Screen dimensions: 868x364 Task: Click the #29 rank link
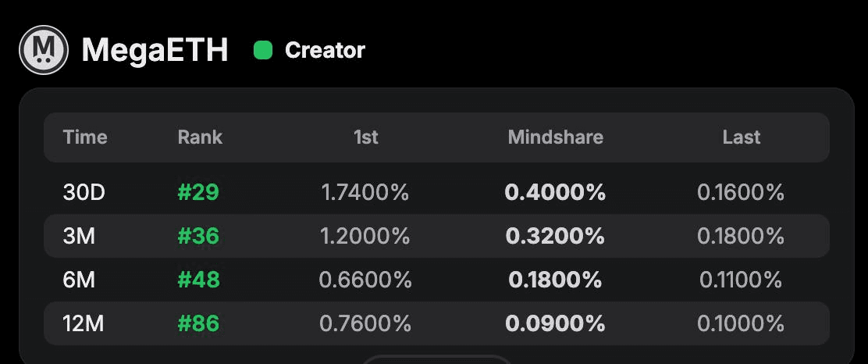tap(198, 193)
